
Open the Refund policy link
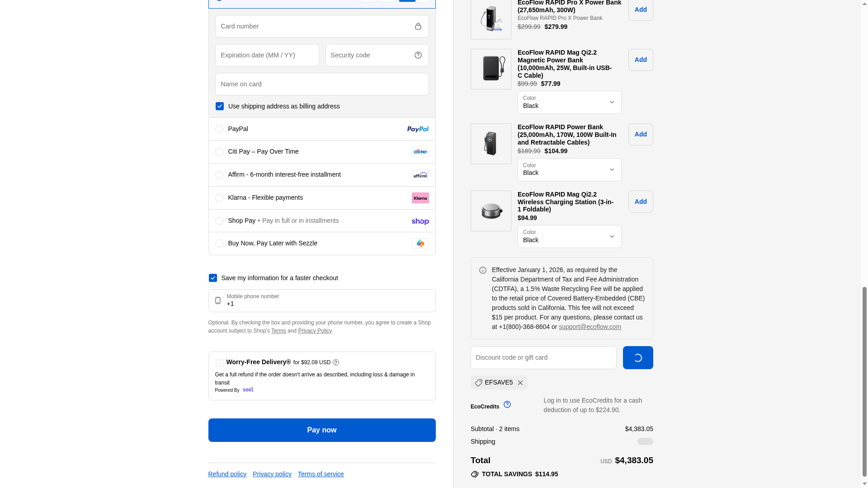coord(227,474)
